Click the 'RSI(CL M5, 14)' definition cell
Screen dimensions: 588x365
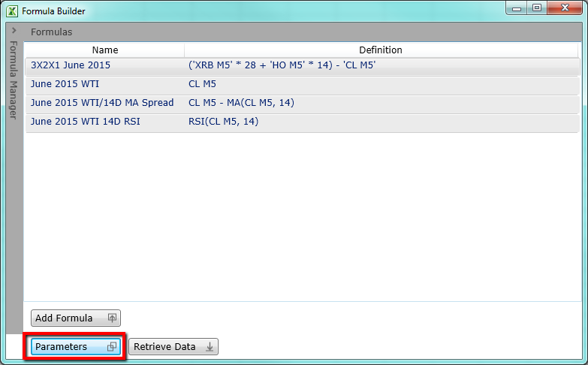[223, 121]
